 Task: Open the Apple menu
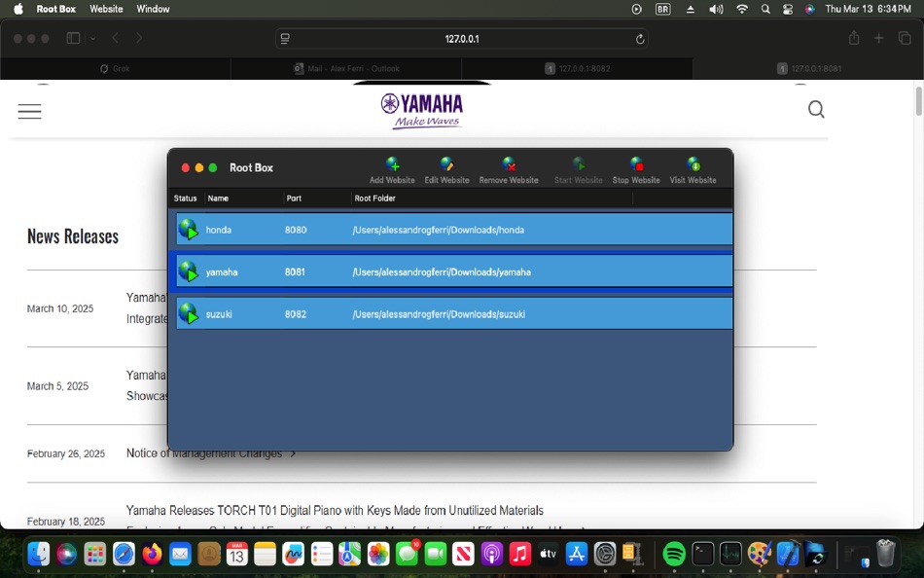tap(18, 9)
